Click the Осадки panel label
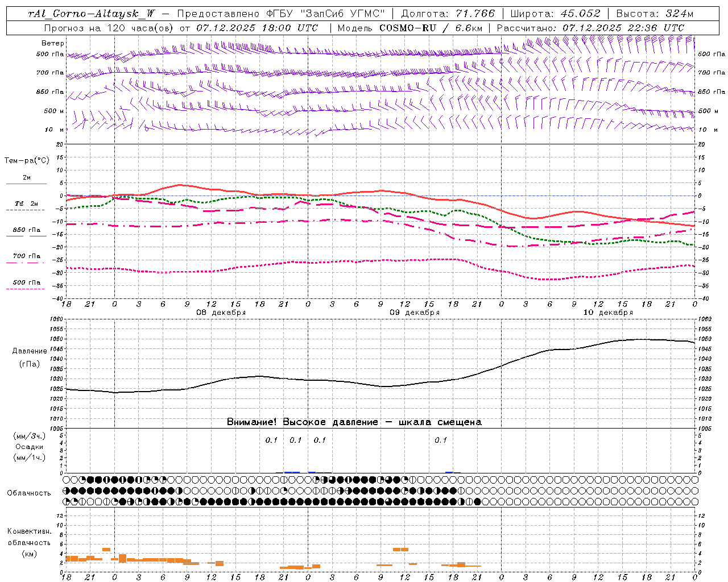The width and height of the screenshot is (728, 582). (30, 447)
